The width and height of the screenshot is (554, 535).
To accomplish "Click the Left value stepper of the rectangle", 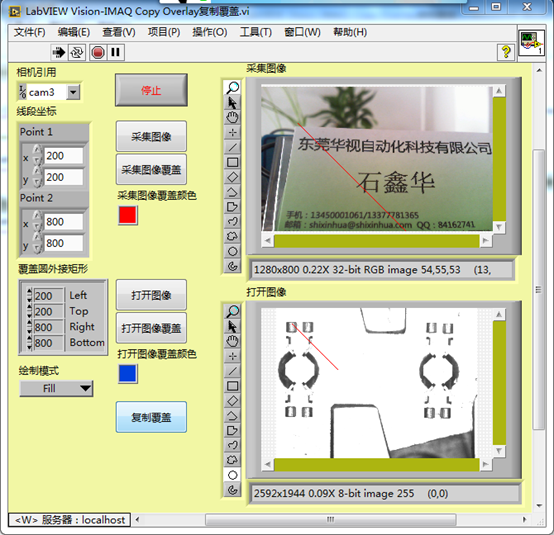I will click(29, 295).
